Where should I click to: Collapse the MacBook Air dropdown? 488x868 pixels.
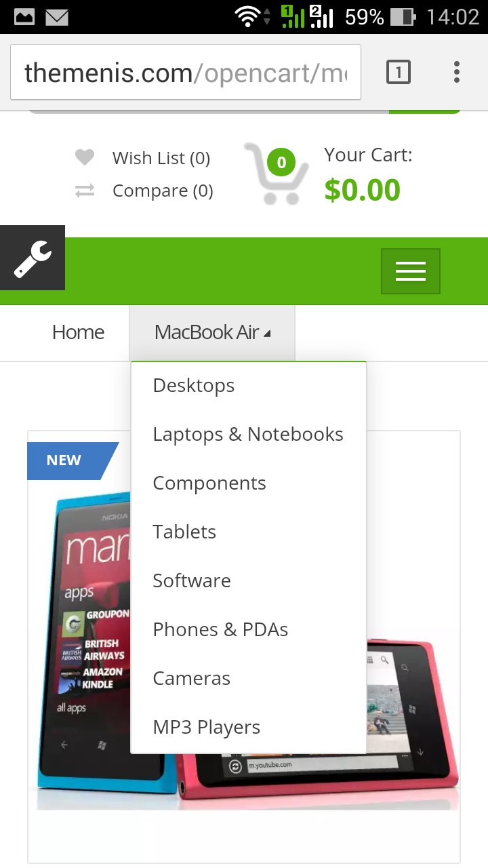click(212, 332)
